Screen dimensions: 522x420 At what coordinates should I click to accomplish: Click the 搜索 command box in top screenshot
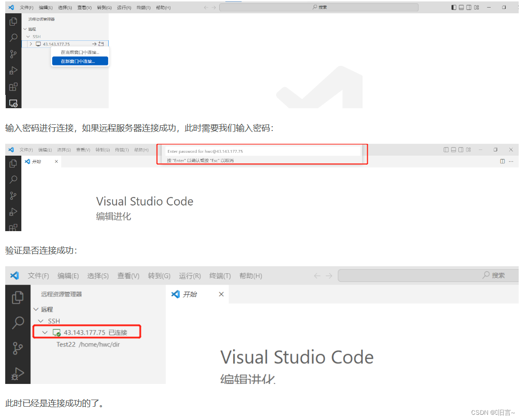tap(319, 7)
